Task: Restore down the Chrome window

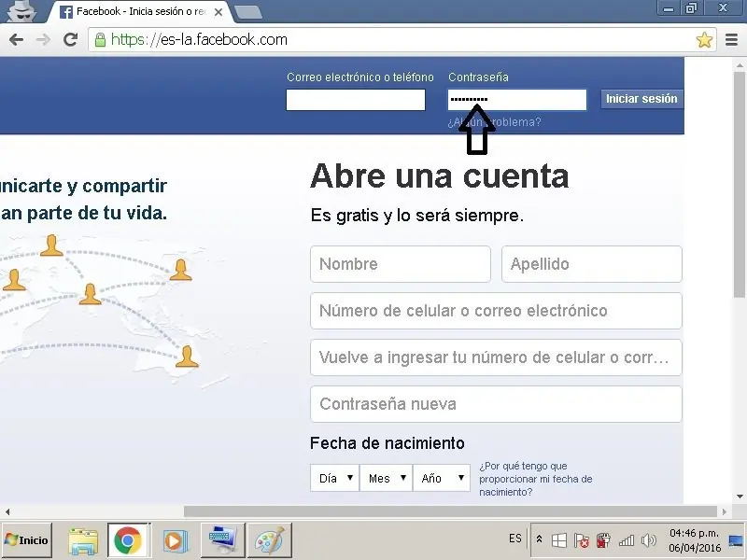Action: coord(691,8)
